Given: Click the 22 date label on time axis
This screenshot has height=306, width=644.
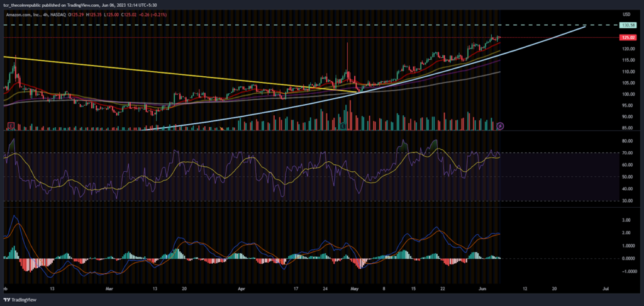Looking at the screenshot, I should [443, 289].
